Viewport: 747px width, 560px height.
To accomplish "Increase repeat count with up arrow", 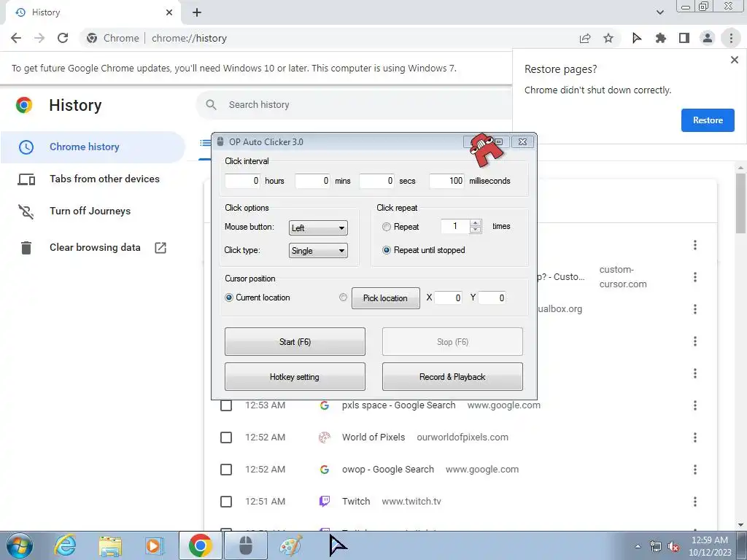I will [x=475, y=223].
